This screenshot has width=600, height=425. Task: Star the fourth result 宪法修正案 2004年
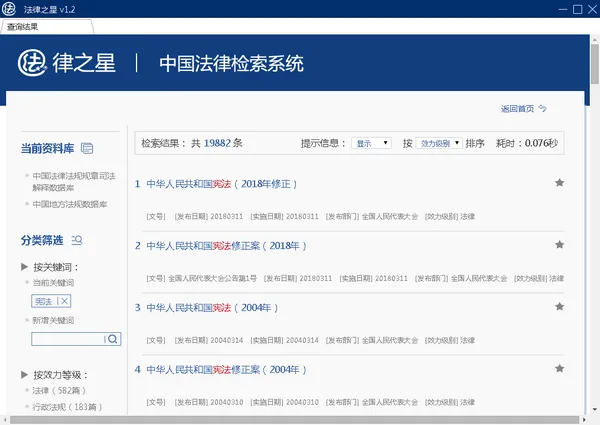559,369
